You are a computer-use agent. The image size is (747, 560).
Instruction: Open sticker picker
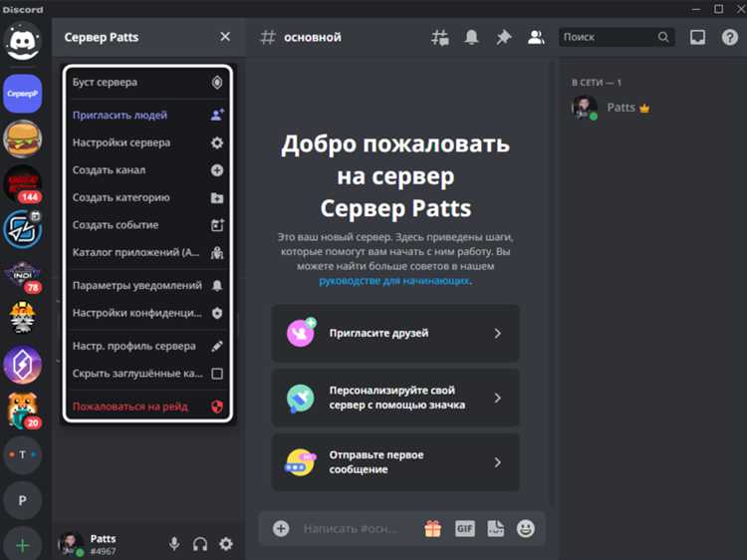pos(495,528)
